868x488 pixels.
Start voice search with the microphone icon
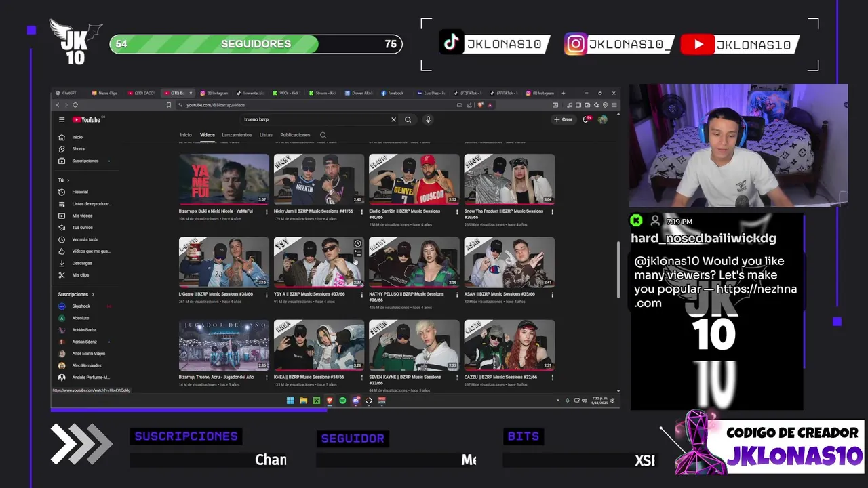tap(428, 119)
